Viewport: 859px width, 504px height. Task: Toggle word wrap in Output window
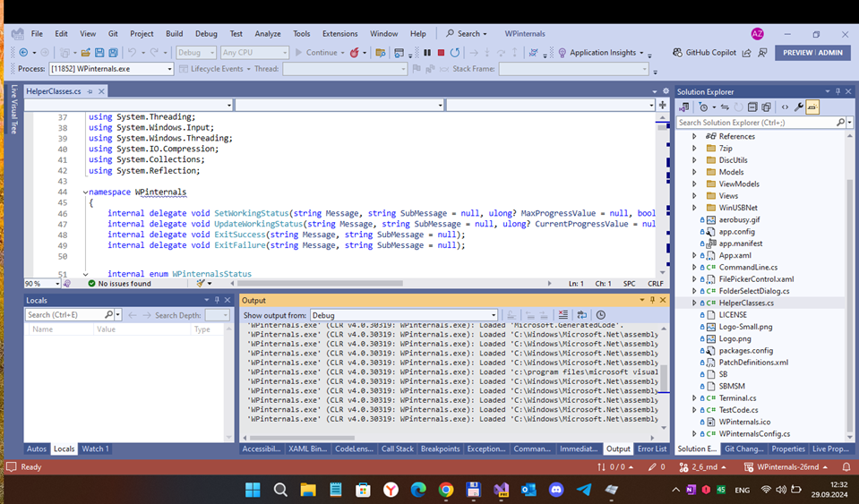tap(582, 314)
